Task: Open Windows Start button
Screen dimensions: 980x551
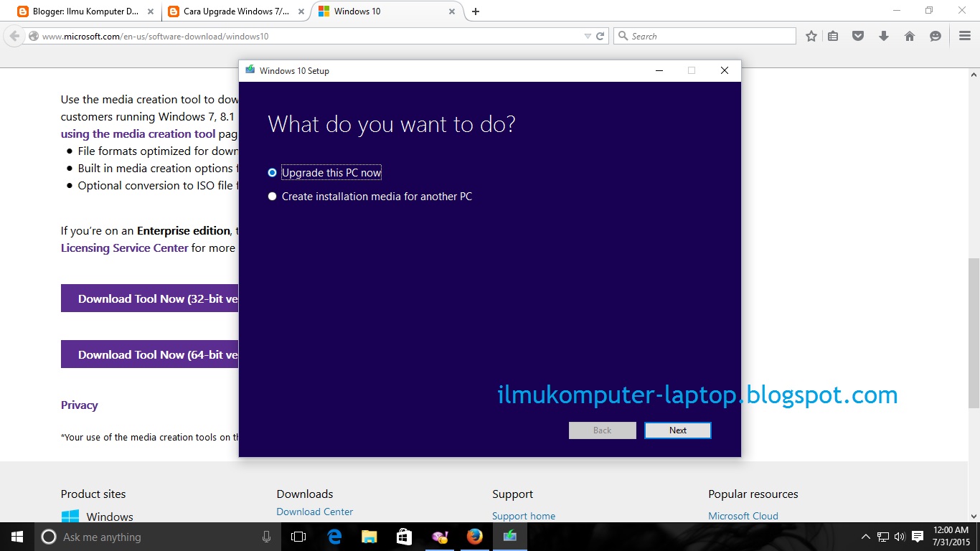Action: click(17, 537)
